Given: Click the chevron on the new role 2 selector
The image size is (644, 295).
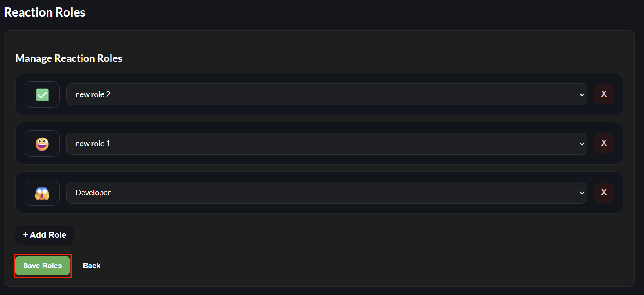Looking at the screenshot, I should (582, 94).
